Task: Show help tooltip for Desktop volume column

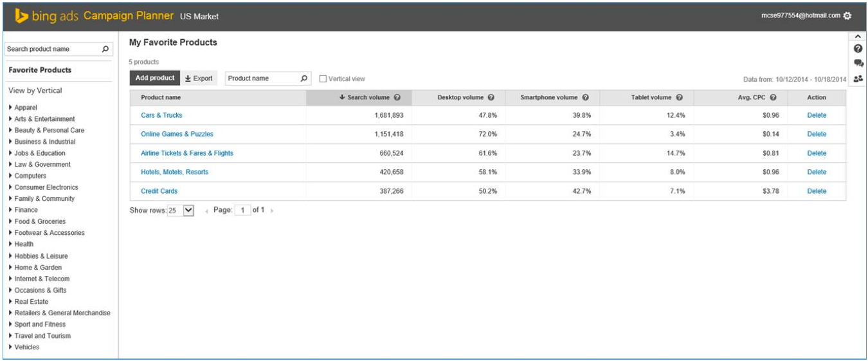Action: [x=491, y=98]
